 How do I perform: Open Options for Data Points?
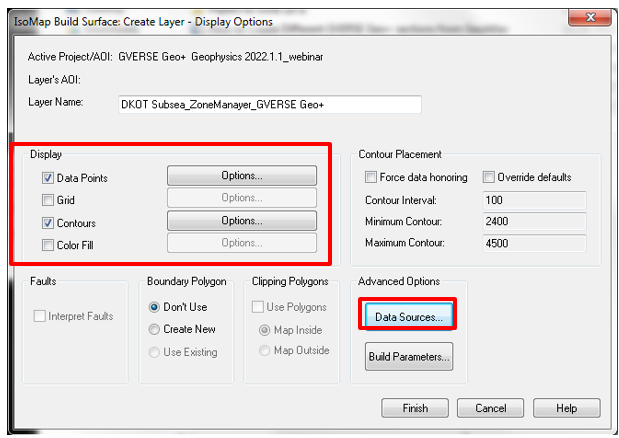coord(242,176)
